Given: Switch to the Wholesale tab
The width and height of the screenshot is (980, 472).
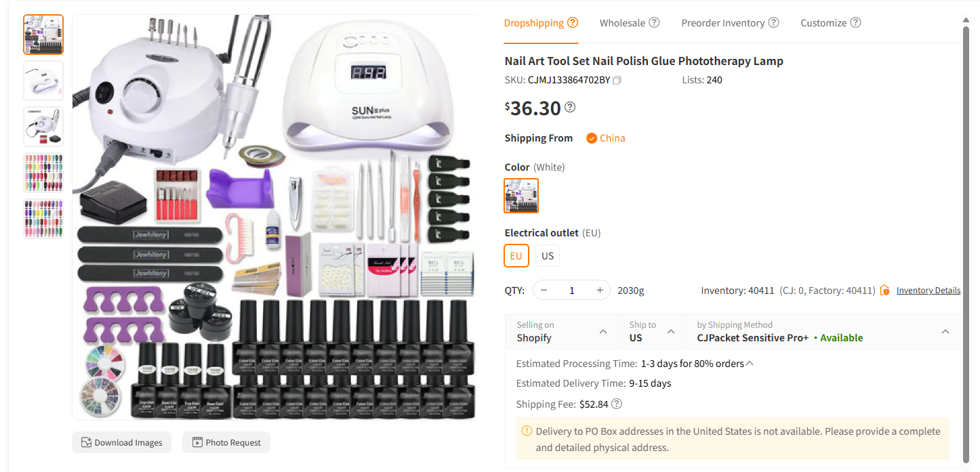Looking at the screenshot, I should (622, 22).
